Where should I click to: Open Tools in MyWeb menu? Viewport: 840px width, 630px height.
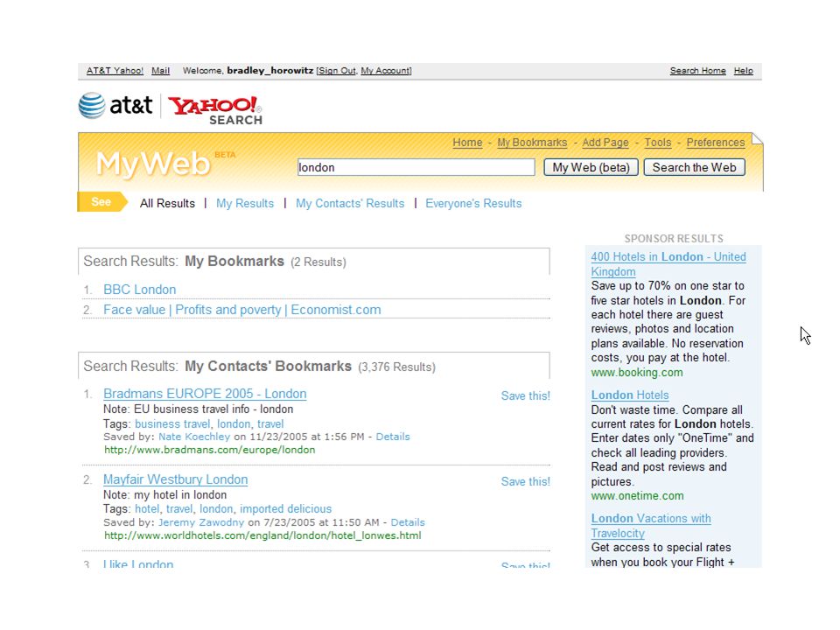pos(657,143)
